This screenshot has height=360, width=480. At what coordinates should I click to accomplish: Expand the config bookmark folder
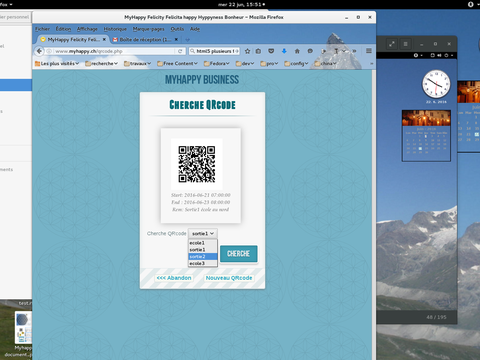pos(296,63)
